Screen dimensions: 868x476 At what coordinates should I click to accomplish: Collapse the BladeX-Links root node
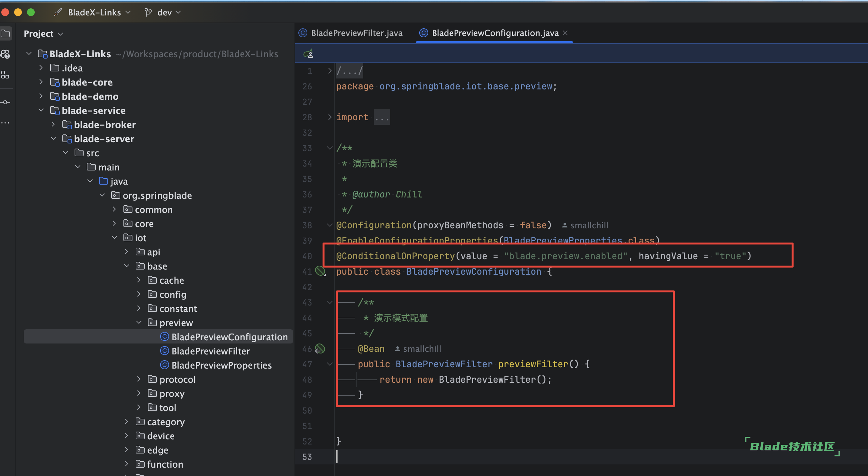pyautogui.click(x=29, y=54)
